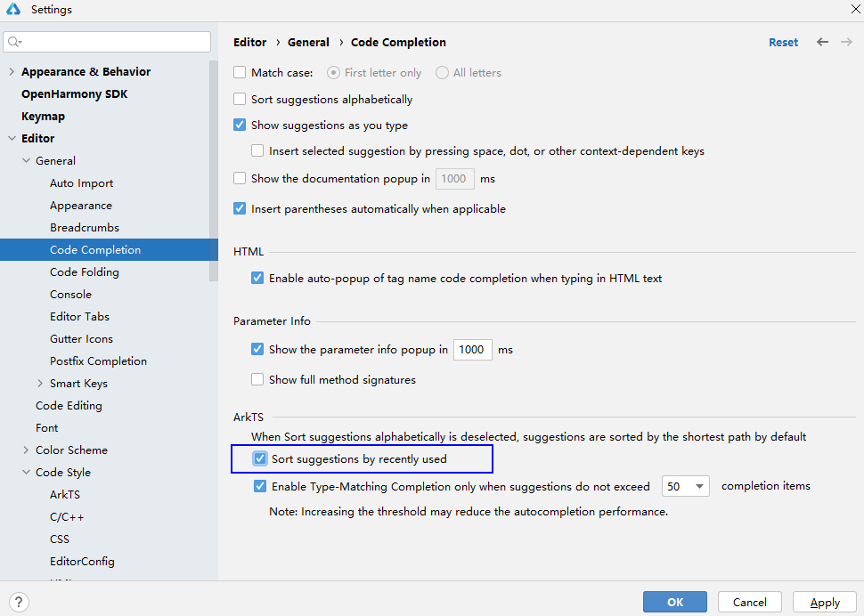Open the help question mark icon
This screenshot has width=864, height=616.
point(20,603)
